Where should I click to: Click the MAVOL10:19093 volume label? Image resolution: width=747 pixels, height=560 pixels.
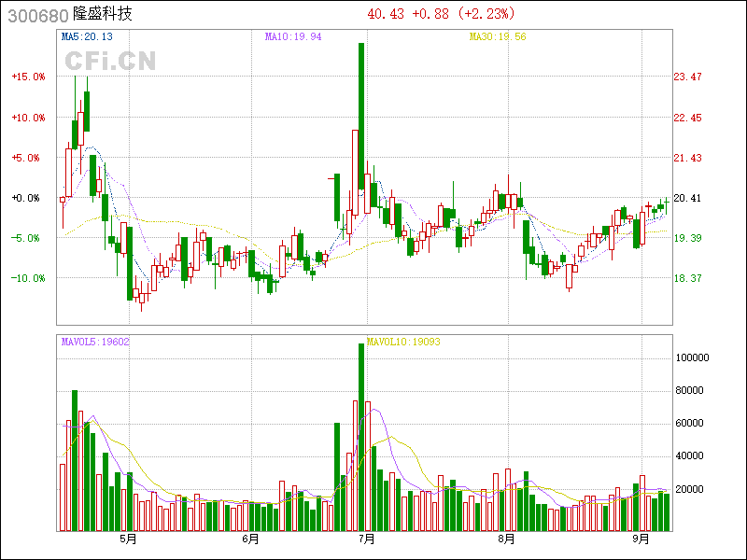403,342
